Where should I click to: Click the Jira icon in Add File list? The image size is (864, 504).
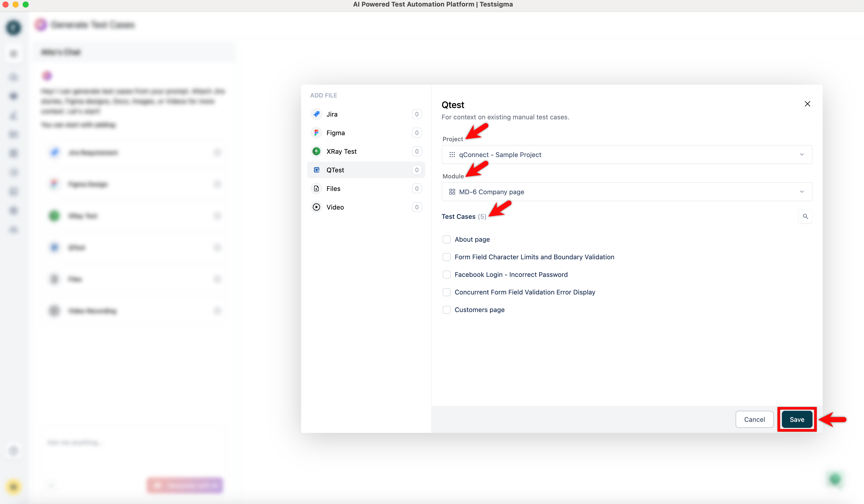coord(316,114)
